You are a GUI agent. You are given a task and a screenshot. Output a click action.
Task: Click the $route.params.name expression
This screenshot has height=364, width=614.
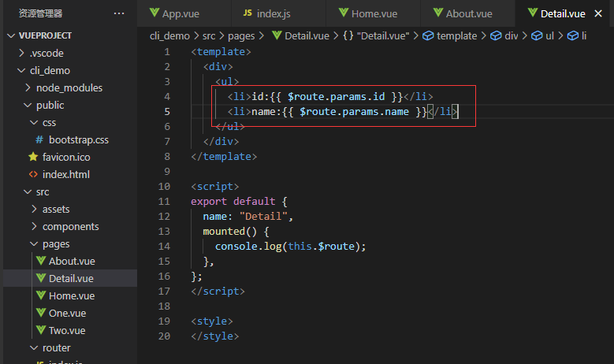pos(354,112)
